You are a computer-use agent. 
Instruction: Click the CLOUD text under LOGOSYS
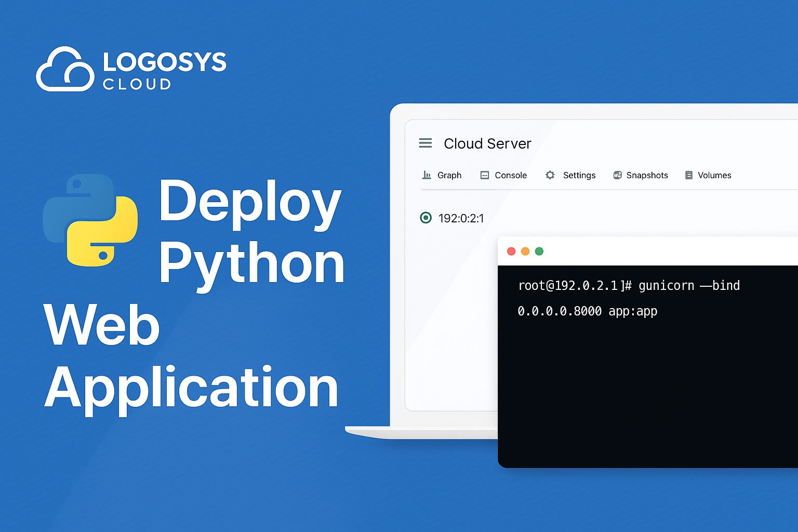coord(137,84)
